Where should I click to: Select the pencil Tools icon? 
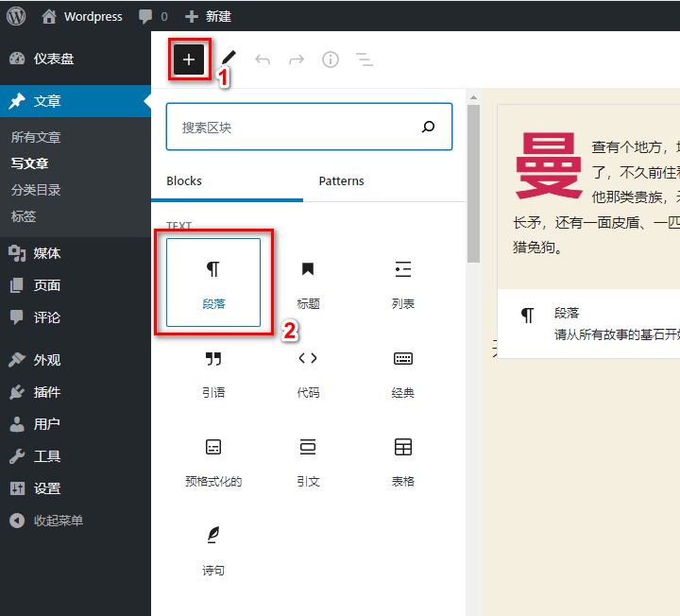pos(229,59)
